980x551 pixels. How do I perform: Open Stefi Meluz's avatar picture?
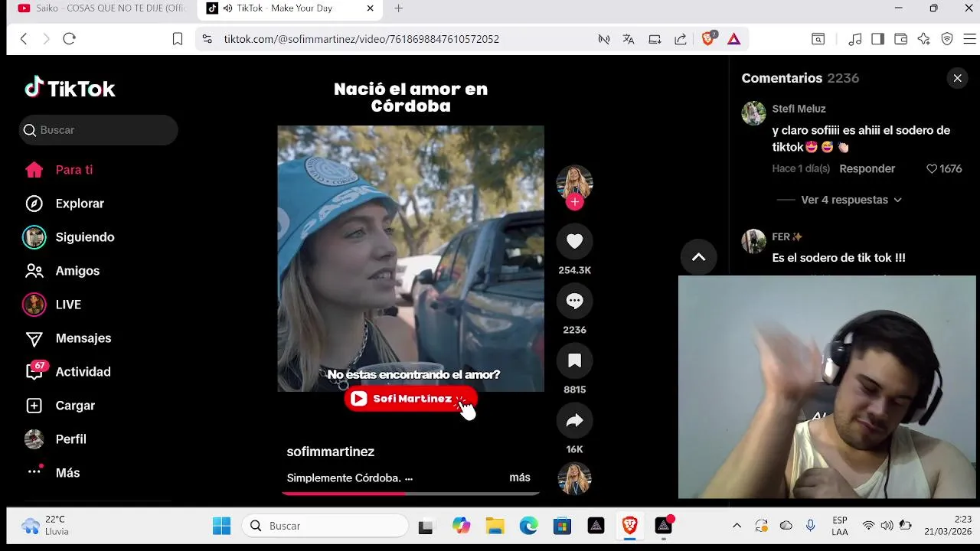click(754, 113)
